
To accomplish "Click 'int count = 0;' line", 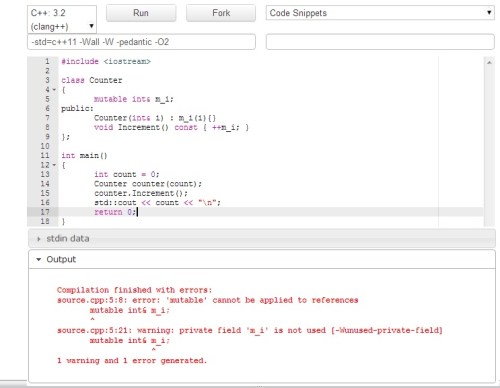I will 127,174.
